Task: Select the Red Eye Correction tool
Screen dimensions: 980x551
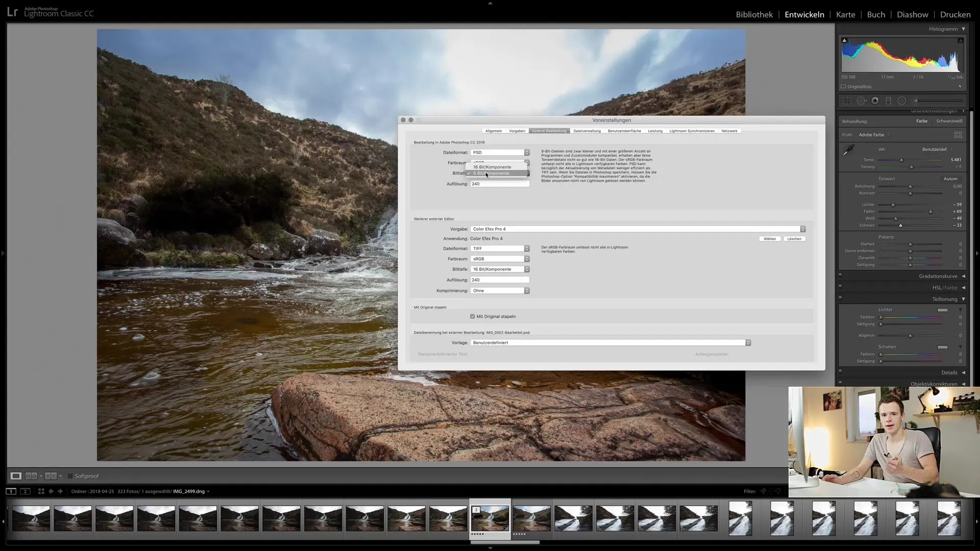Action: pos(875,101)
